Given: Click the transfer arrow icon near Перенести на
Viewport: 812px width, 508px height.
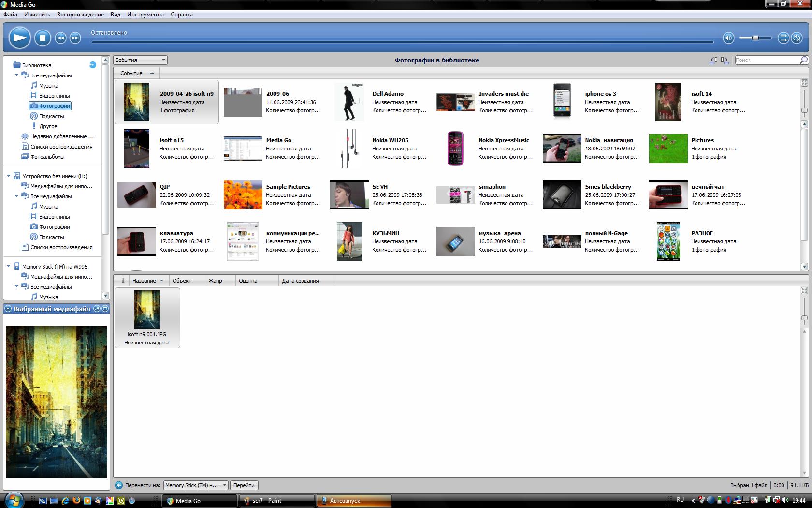Looking at the screenshot, I should click(119, 485).
